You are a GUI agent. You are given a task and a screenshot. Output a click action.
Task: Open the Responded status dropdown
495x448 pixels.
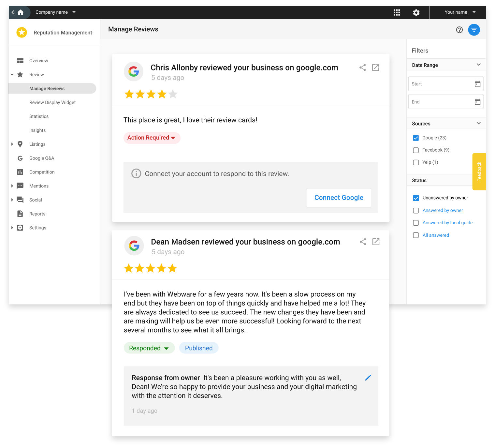(x=149, y=348)
